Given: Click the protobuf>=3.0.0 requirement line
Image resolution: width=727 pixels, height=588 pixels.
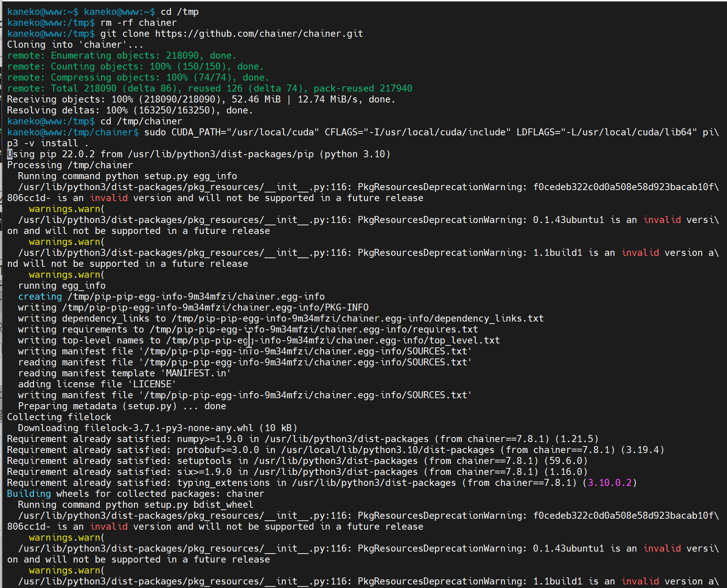Looking at the screenshot, I should coord(336,450).
